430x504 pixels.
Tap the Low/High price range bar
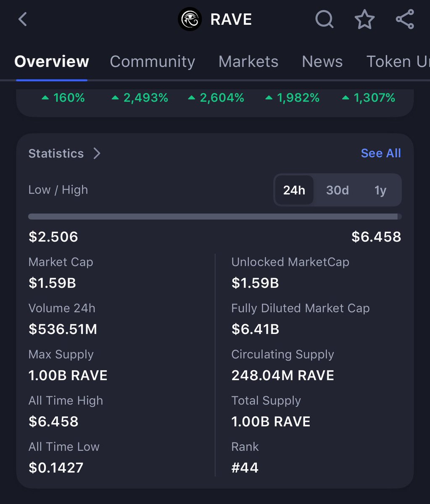click(x=215, y=217)
